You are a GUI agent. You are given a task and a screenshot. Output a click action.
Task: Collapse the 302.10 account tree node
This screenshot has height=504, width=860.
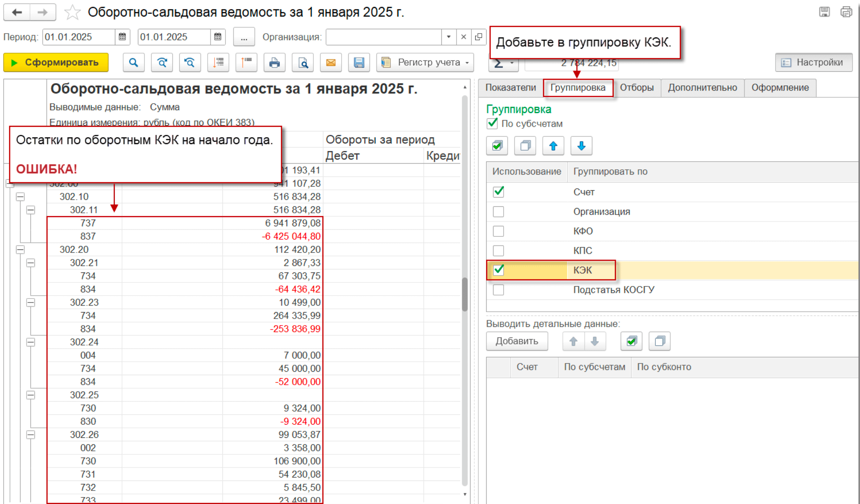coord(20,197)
